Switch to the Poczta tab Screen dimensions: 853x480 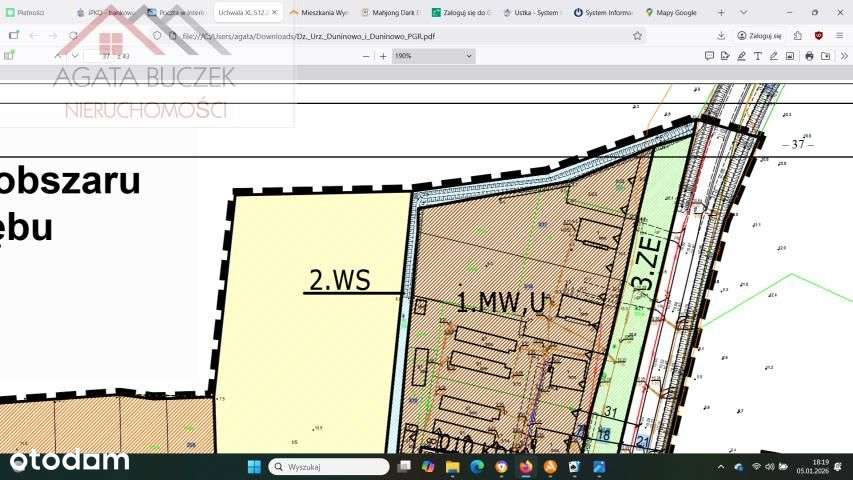[x=177, y=13]
